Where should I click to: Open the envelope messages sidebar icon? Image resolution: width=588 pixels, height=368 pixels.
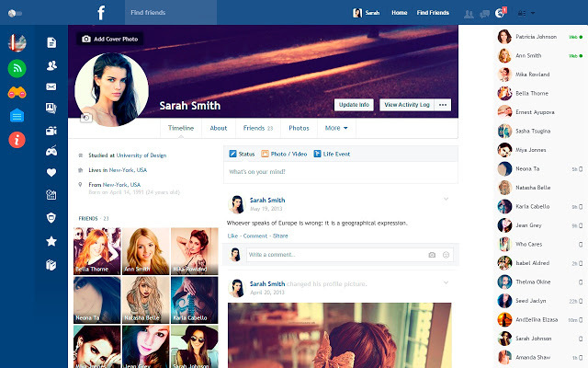(x=51, y=86)
